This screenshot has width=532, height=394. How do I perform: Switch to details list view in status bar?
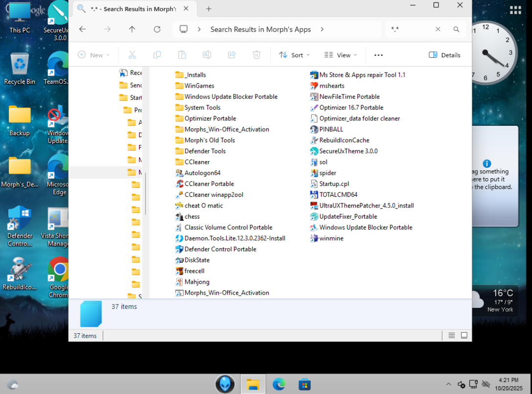(451, 336)
